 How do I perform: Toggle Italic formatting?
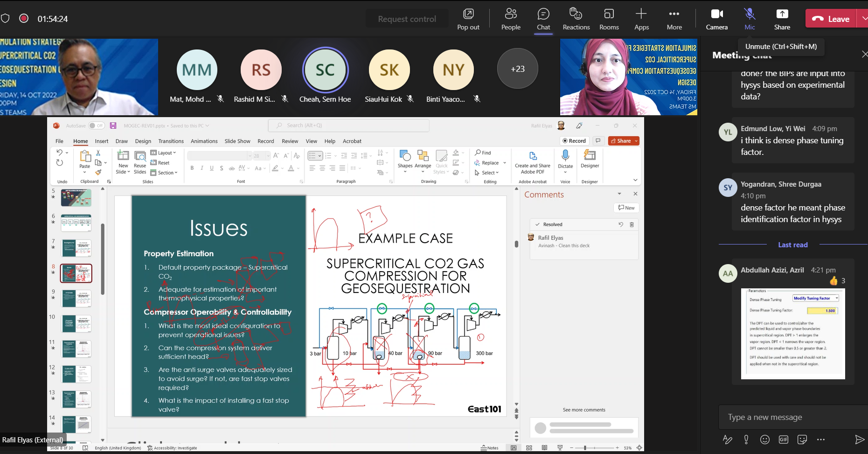click(201, 168)
